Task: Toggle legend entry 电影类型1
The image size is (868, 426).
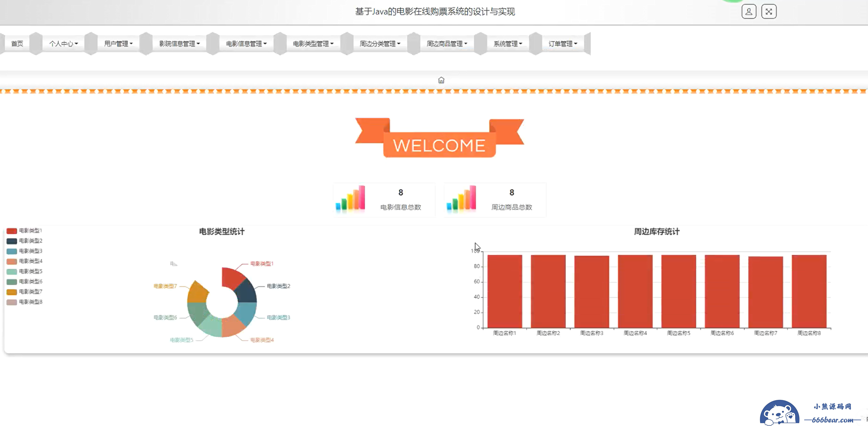Action: [24, 231]
